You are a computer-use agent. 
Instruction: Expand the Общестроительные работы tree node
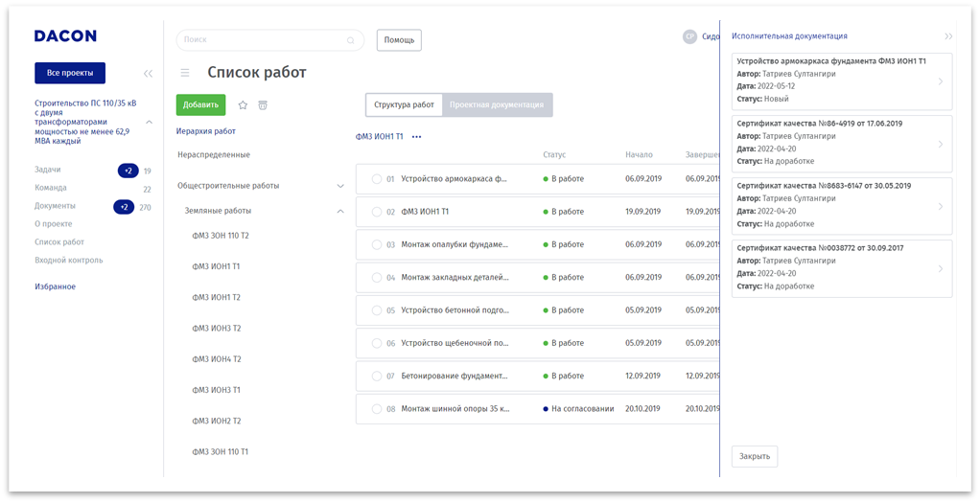pyautogui.click(x=339, y=186)
